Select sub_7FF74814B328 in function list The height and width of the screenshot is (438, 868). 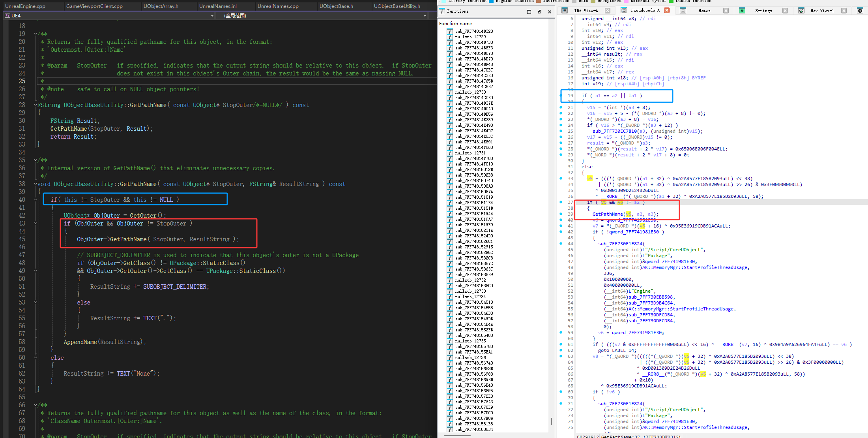[x=474, y=31]
